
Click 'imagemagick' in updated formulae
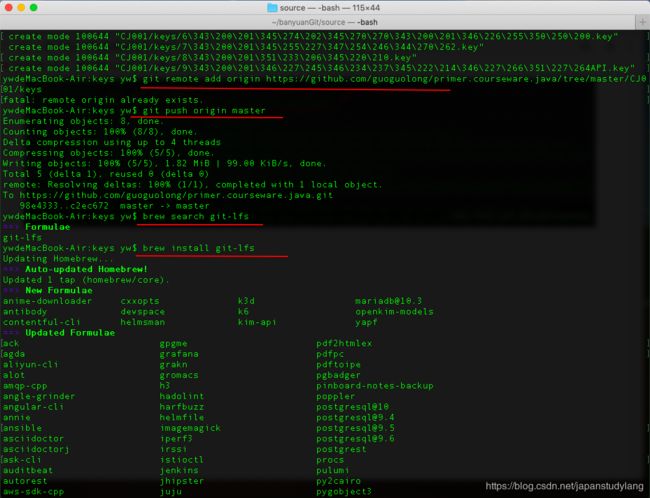[x=190, y=428]
